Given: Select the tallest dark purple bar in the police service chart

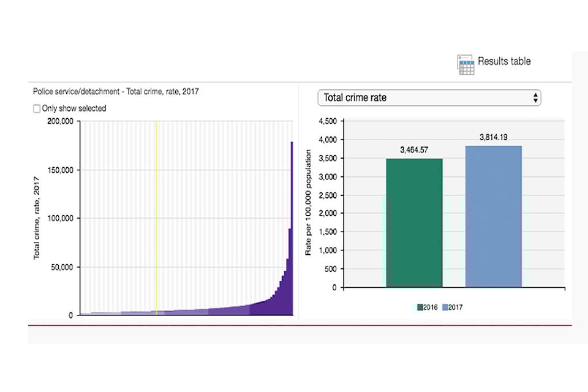Looking at the screenshot, I should pyautogui.click(x=292, y=228).
